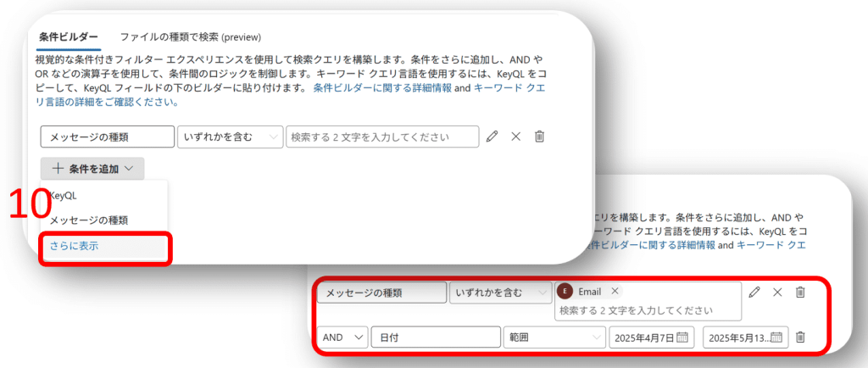This screenshot has width=868, height=368.
Task: Click the trash icon in the Email condition row
Action: coord(800,292)
